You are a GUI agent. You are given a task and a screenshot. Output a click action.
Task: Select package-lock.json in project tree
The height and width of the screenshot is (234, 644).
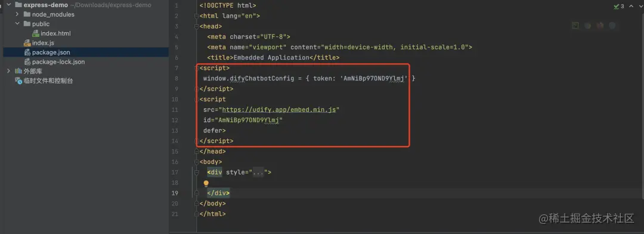[58, 62]
